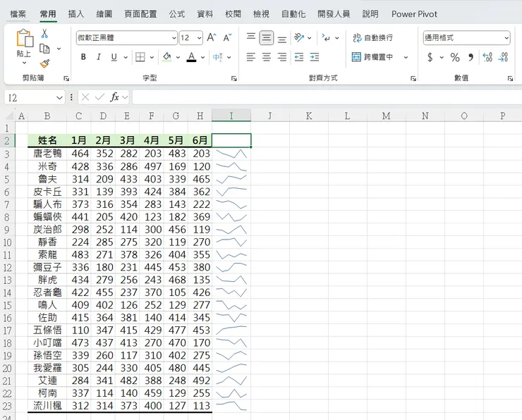Open the Name Box dropdown arrow
This screenshot has width=522, height=420.
coord(59,98)
